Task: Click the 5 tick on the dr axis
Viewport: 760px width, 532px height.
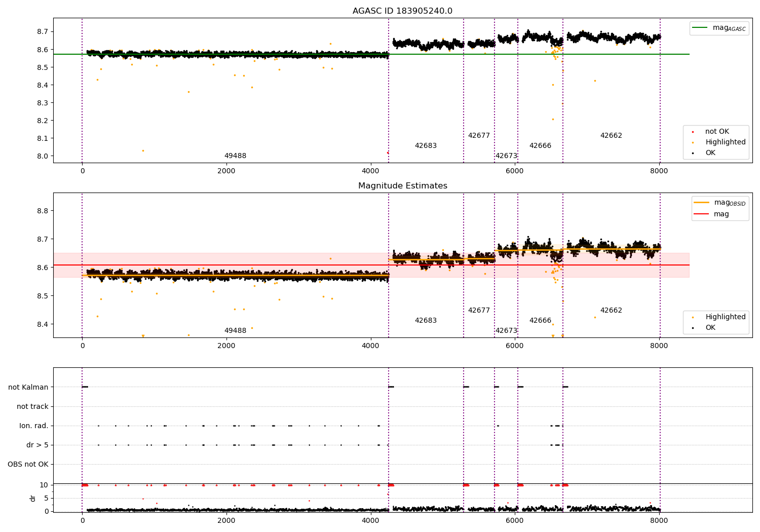Action: pyautogui.click(x=46, y=498)
